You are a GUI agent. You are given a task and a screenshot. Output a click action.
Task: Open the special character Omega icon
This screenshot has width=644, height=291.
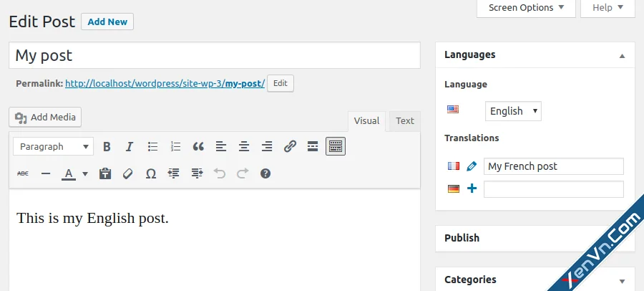point(151,173)
